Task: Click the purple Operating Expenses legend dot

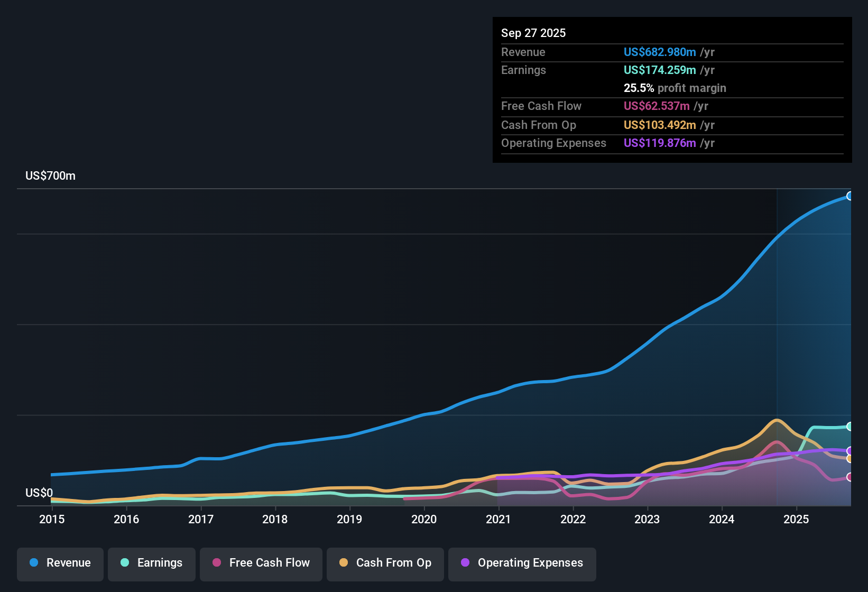Action: [464, 563]
